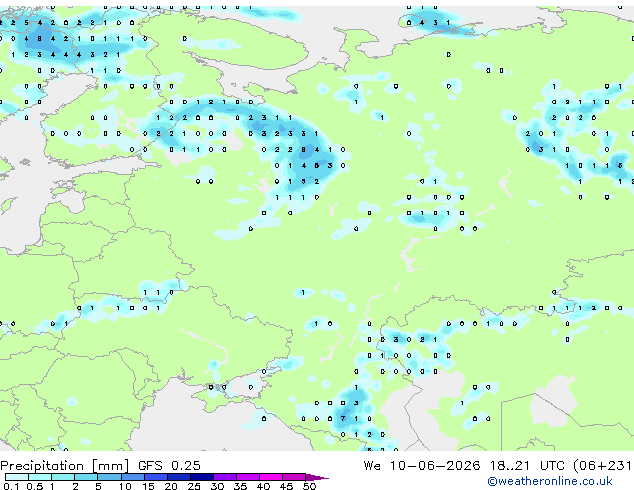
Task: Pick the legend swatch between 40 and 45
Action: coord(271,477)
